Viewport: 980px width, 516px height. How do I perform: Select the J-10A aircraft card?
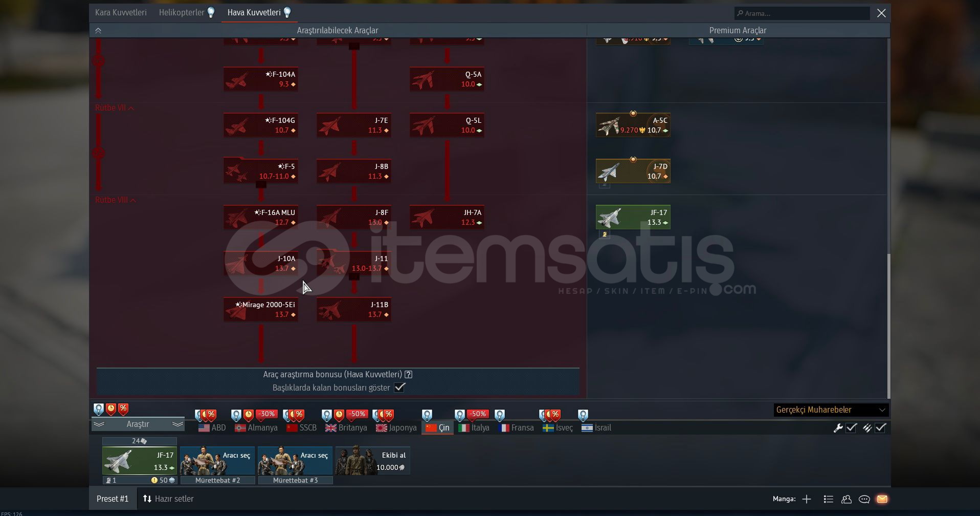tap(261, 263)
